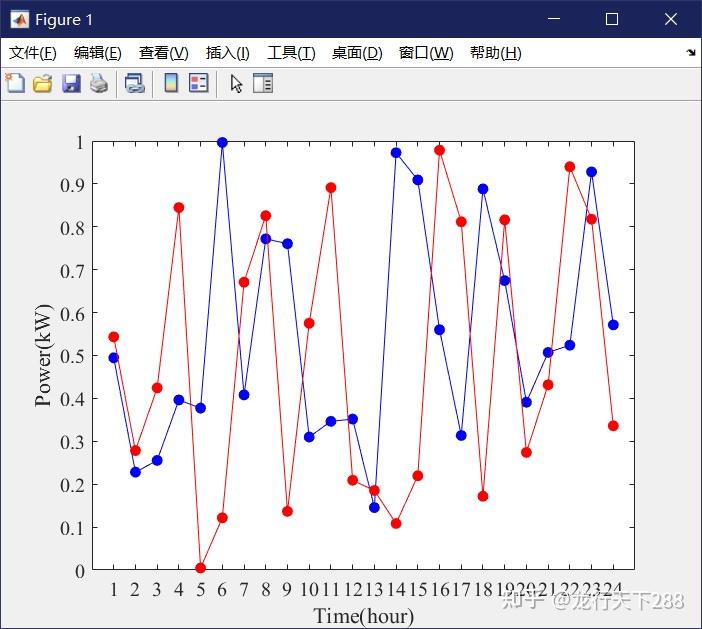Click the red data point at hour 4

(179, 208)
